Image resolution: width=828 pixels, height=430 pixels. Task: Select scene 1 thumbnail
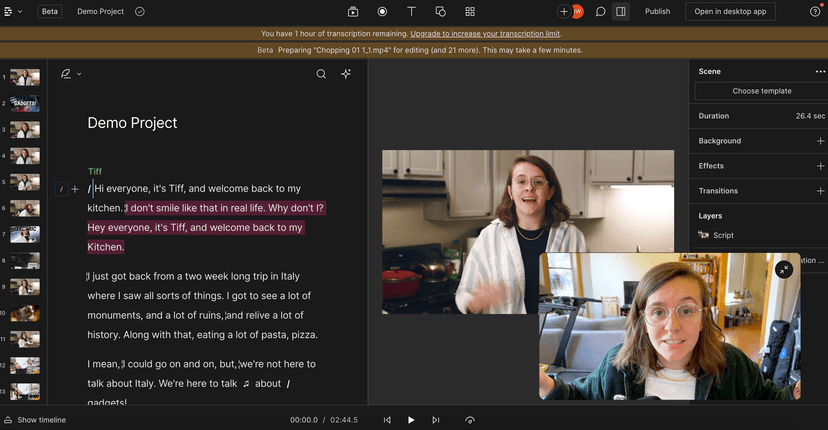[x=25, y=77]
